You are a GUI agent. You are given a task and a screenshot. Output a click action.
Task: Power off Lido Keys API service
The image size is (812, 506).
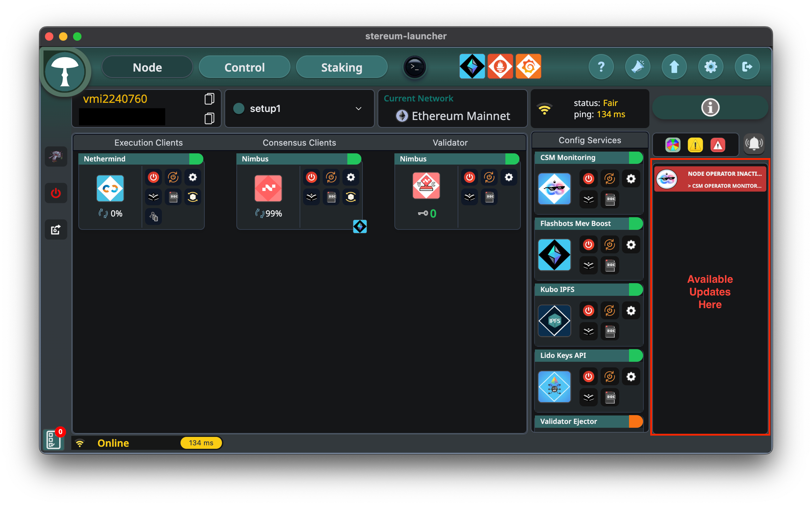[x=589, y=376]
